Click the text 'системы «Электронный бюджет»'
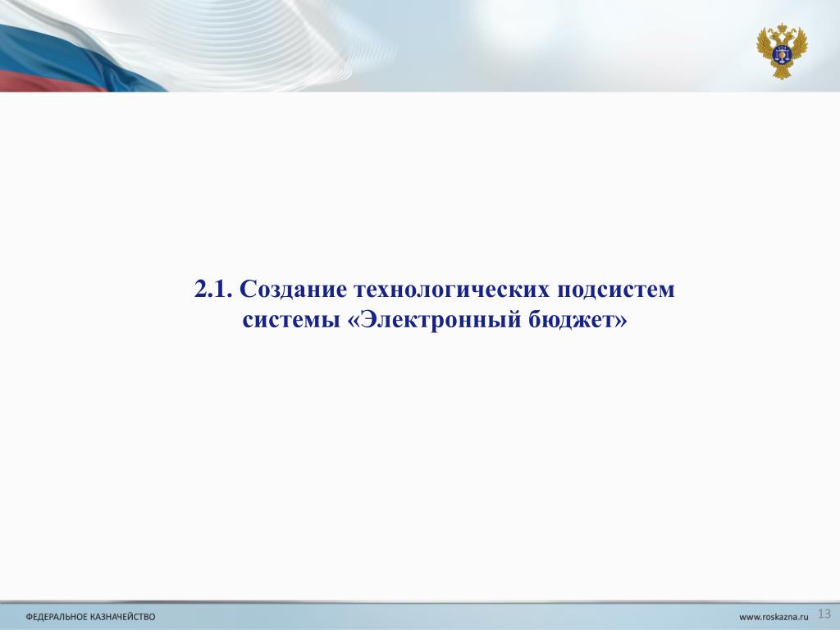Screen dimensions: 840x630 coord(435,320)
